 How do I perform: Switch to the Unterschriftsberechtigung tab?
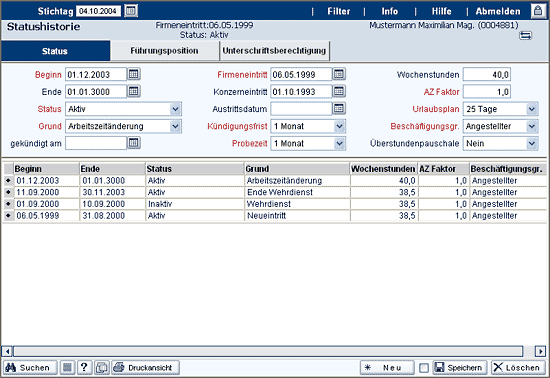[x=274, y=51]
